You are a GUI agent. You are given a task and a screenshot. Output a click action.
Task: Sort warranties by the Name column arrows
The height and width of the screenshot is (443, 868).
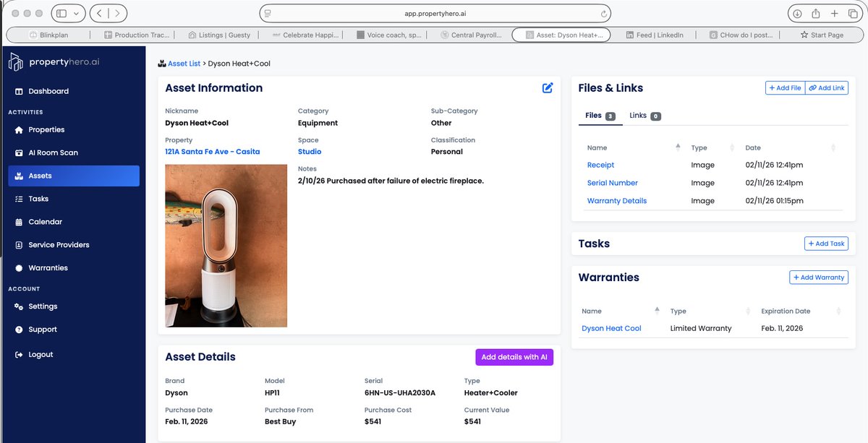point(657,311)
